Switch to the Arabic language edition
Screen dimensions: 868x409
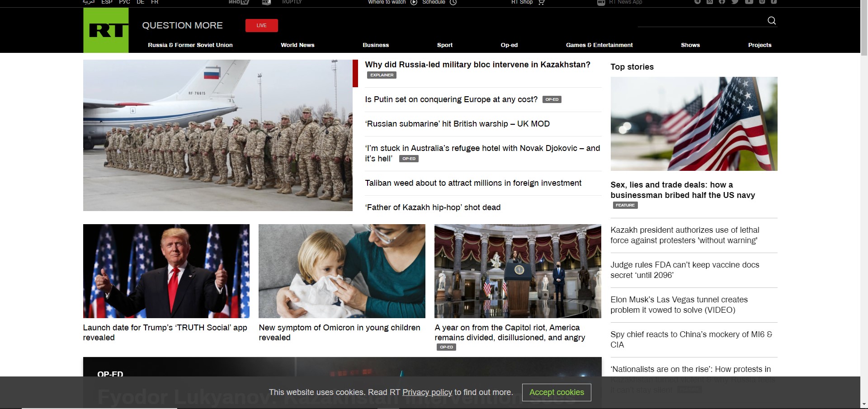[89, 2]
